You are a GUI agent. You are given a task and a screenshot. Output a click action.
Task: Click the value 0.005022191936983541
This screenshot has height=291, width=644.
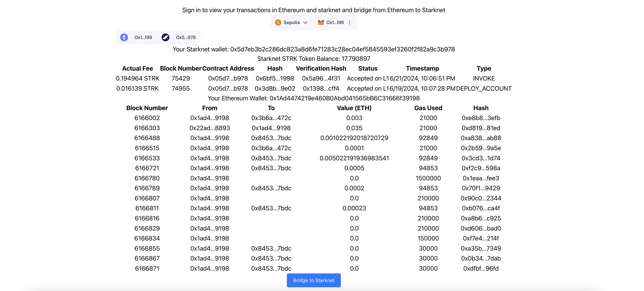354,158
